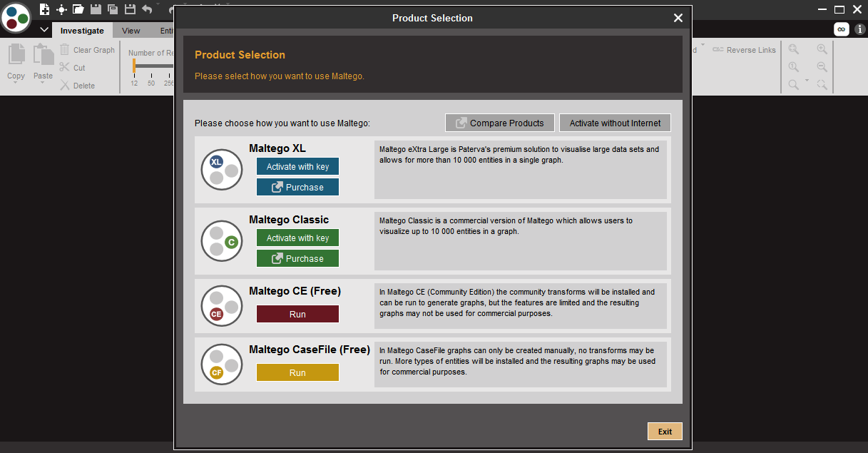
Task: Maximize the Maltego main window
Action: pyautogui.click(x=839, y=9)
